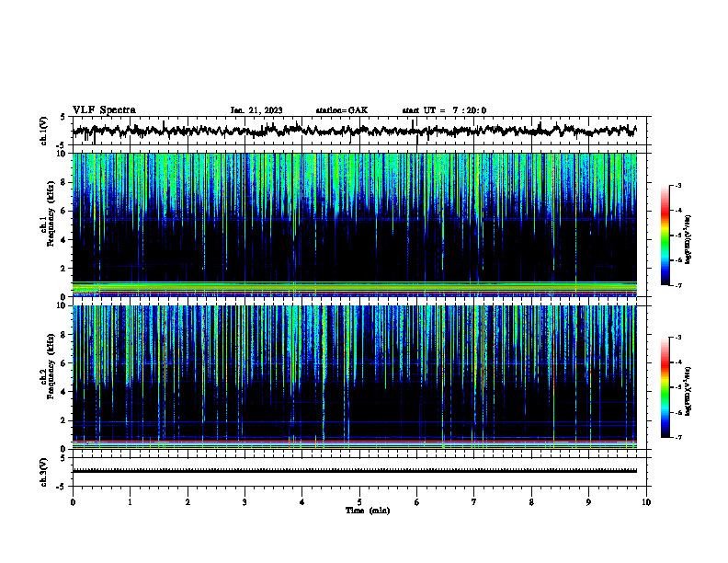728x563 pixels.
Task: Click time axis tick label 5 min
Action: [359, 502]
